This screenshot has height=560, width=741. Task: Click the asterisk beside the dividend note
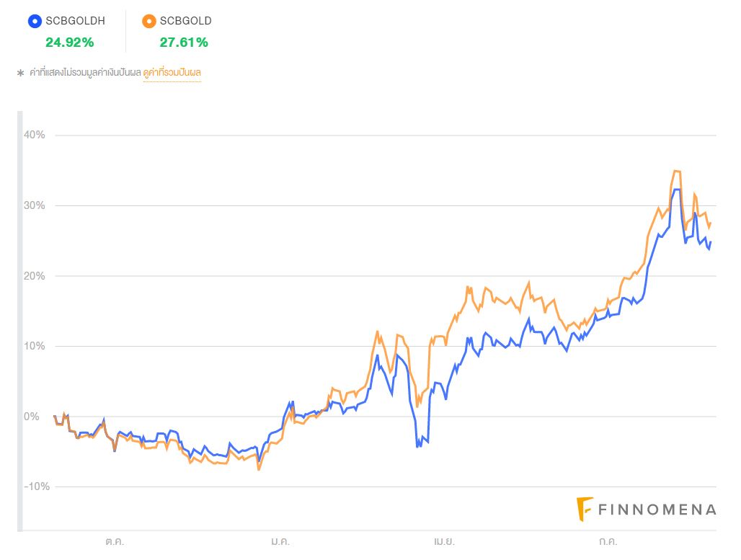[20, 73]
